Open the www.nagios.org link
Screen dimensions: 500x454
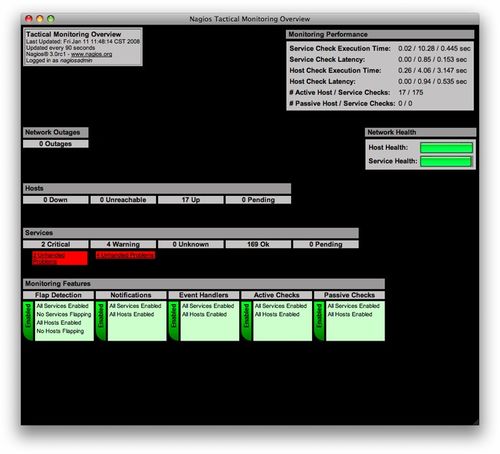click(91, 54)
